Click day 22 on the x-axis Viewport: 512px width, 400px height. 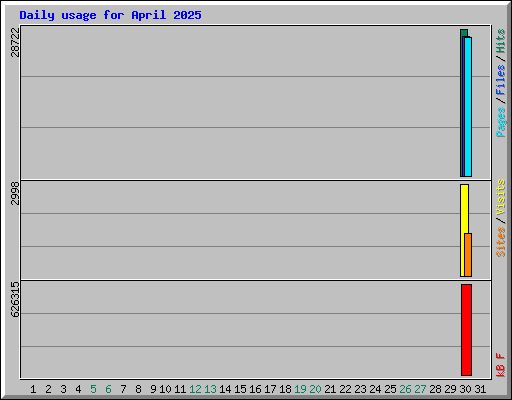[345, 389]
